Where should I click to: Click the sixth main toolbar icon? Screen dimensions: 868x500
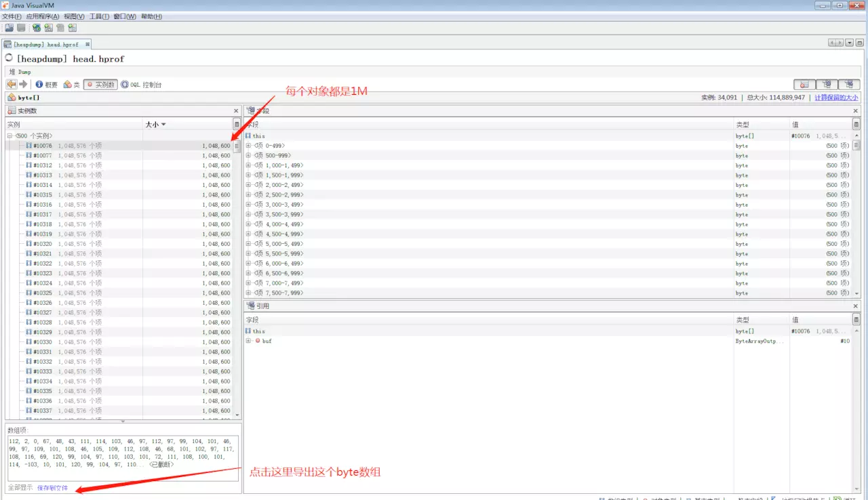(73, 28)
